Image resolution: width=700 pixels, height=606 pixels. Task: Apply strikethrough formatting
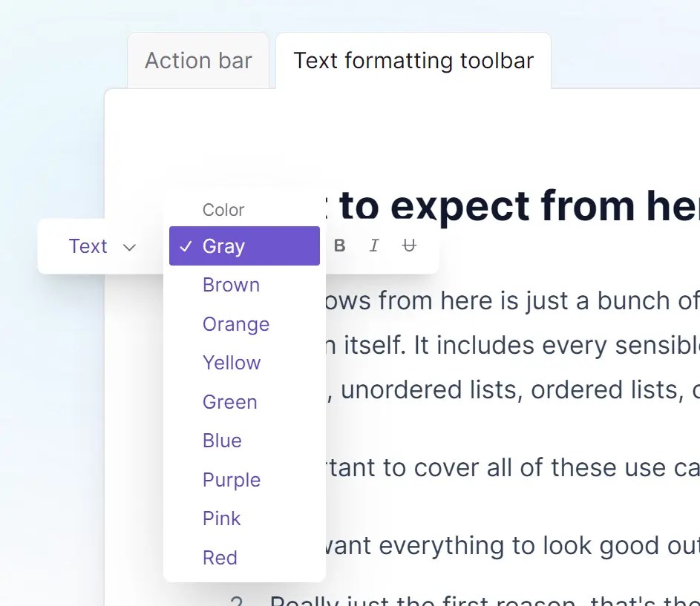[x=409, y=246]
